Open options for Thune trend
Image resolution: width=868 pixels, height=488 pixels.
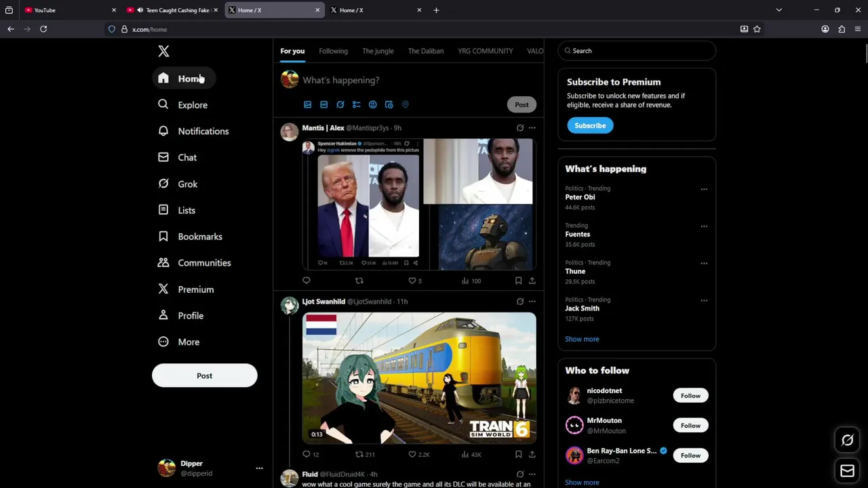704,263
